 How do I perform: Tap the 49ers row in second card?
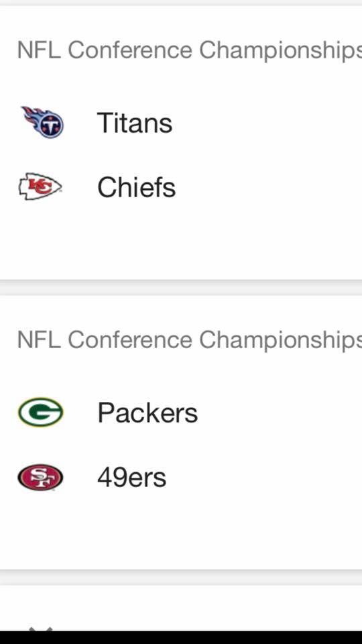tap(181, 477)
